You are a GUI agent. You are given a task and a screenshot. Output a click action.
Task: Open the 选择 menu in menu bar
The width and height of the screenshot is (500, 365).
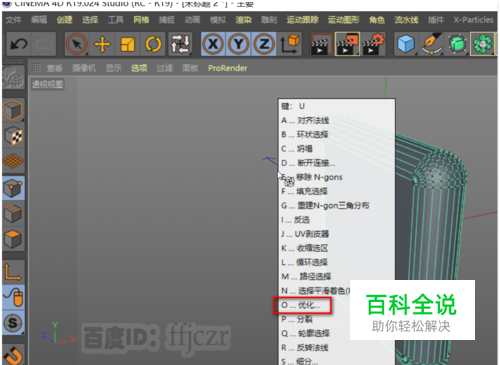click(x=90, y=20)
